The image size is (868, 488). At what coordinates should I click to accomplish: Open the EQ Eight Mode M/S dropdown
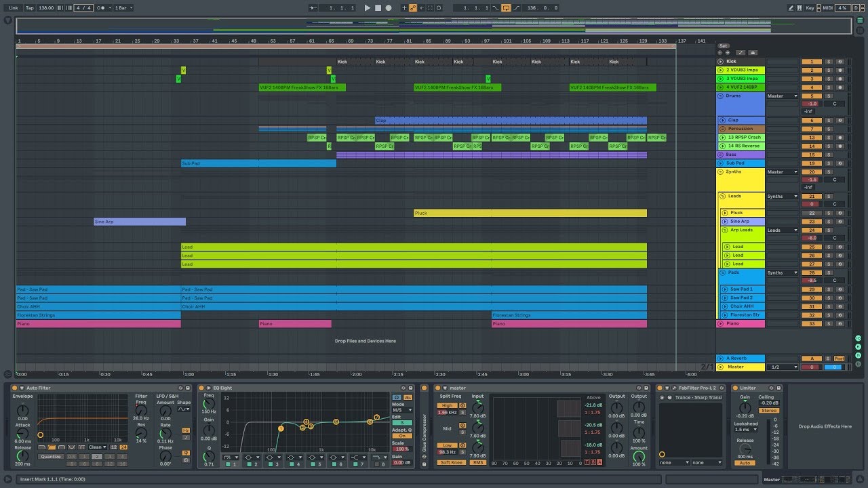(x=401, y=410)
